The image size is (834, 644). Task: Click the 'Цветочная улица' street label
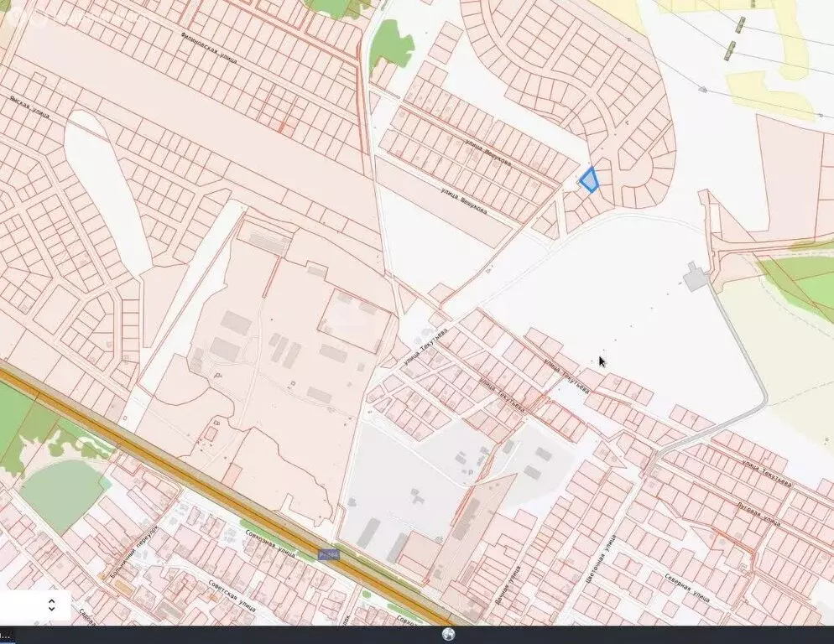click(599, 560)
